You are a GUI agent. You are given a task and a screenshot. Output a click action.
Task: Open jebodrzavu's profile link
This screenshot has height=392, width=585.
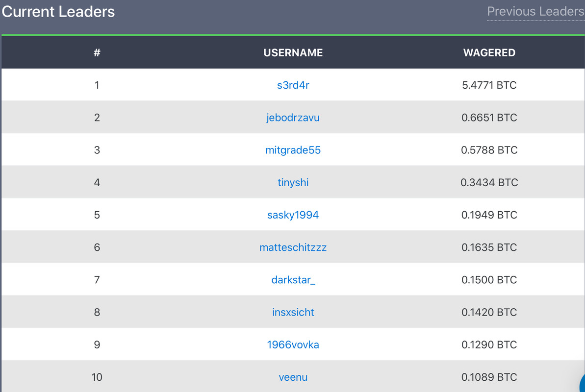293,118
